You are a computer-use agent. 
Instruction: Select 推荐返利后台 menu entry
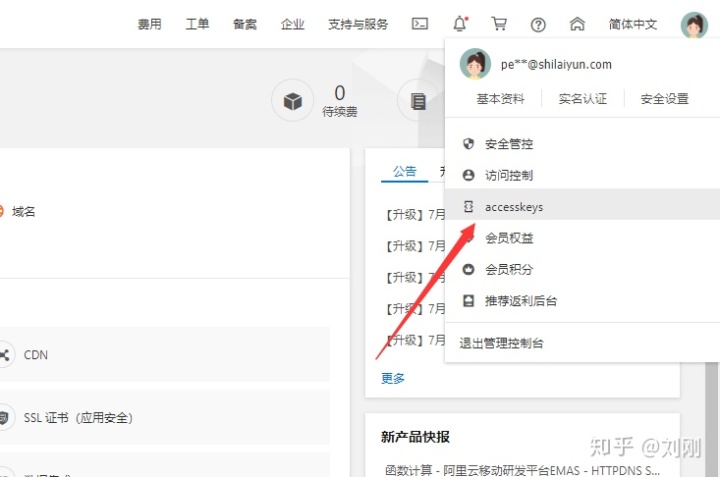[x=582, y=301]
